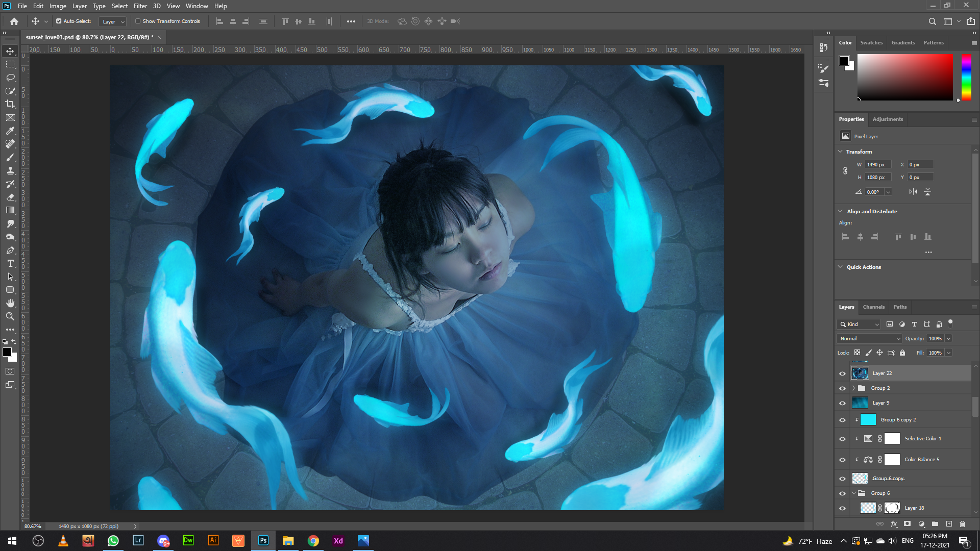Click Add layer style fx icon

(x=894, y=523)
